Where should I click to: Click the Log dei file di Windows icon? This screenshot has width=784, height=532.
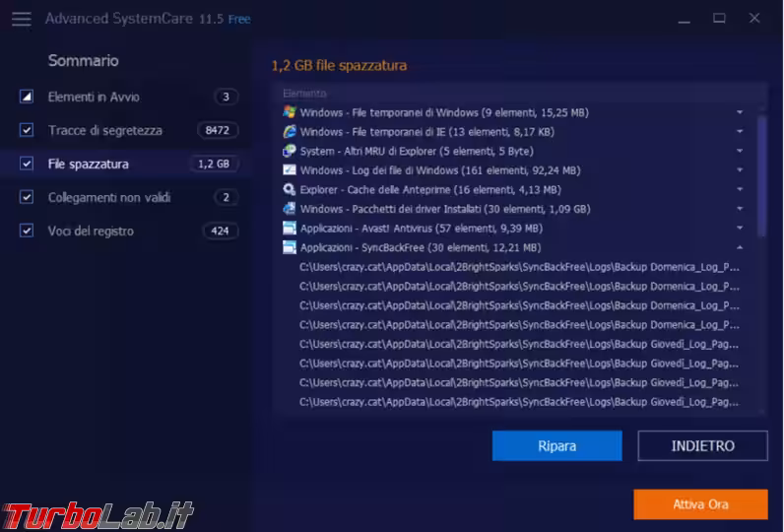(290, 170)
